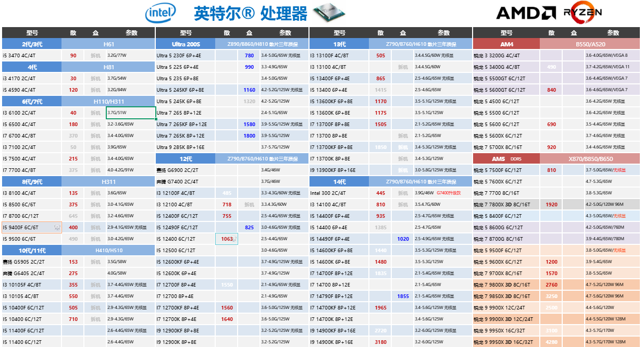Click the 英特尔 处理器 title text
The height and width of the screenshot is (347, 644).
tap(250, 14)
